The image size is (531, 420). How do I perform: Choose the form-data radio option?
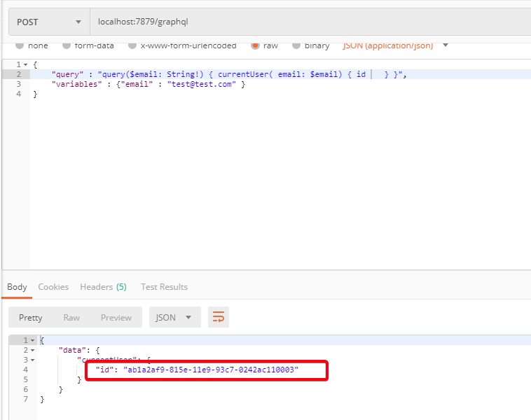pyautogui.click(x=67, y=45)
